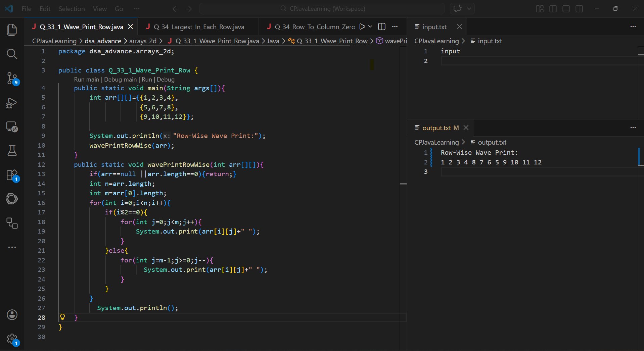The height and width of the screenshot is (351, 644).
Task: Open the Testing flask icon view
Action: coord(12,151)
